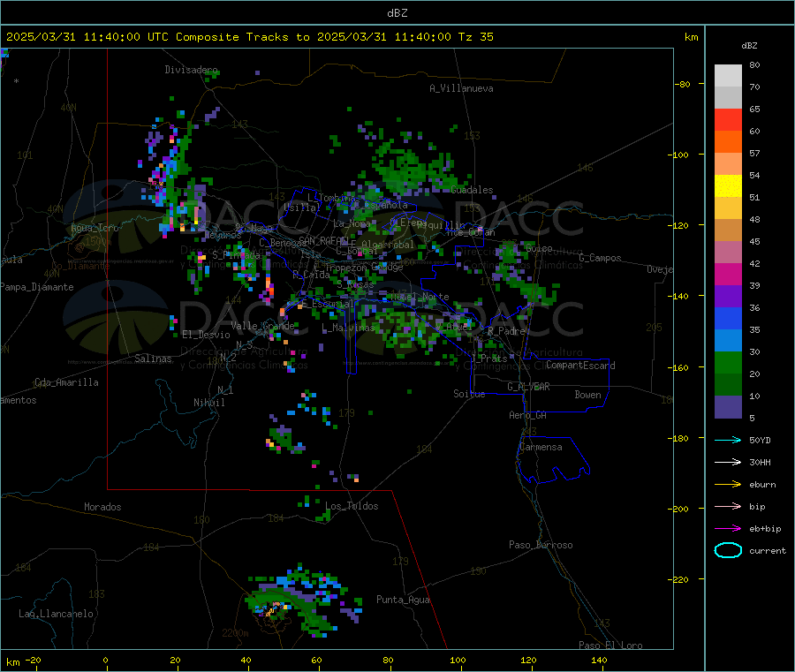Viewport: 795px width, 672px height.
Task: Click the Divisadero map label
Action: pos(191,70)
